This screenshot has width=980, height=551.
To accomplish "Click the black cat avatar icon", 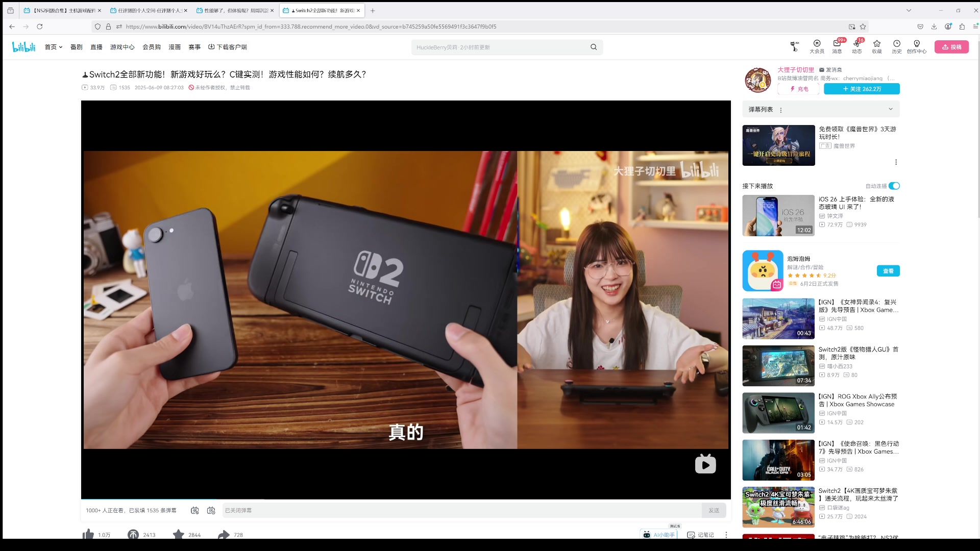I will (x=794, y=46).
